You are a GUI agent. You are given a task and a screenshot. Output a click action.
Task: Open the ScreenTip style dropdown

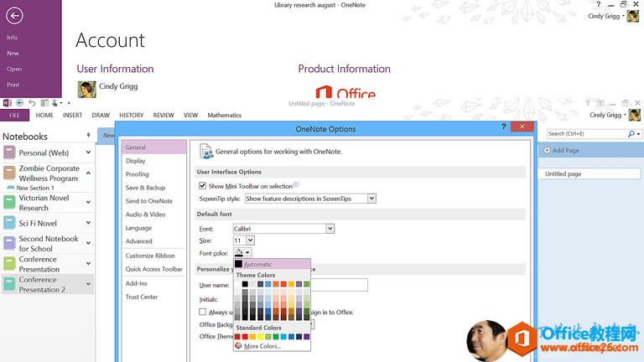point(371,199)
